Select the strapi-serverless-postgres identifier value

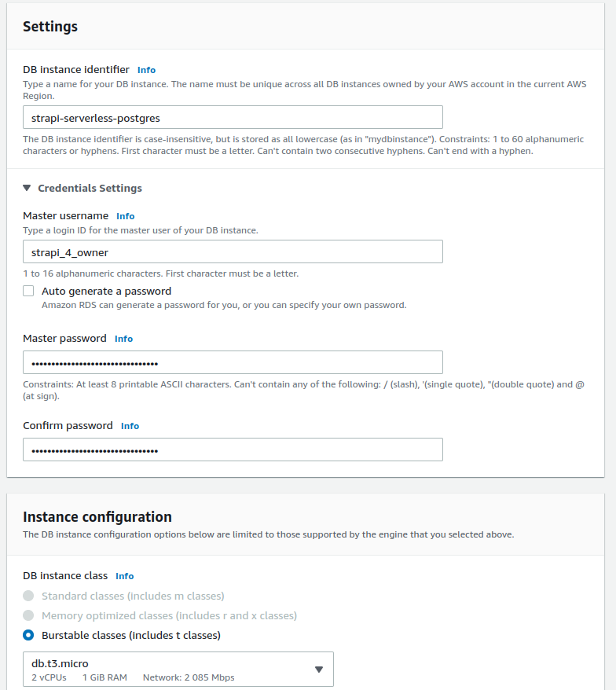point(233,116)
